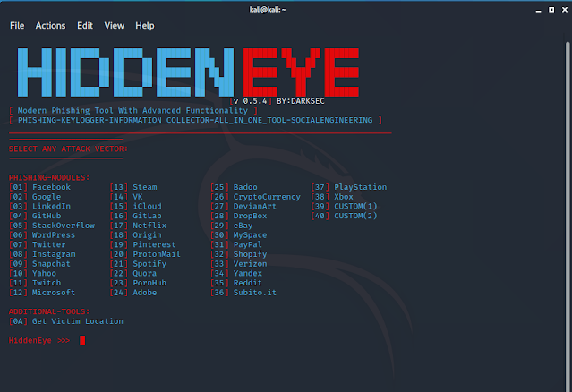Image resolution: width=572 pixels, height=392 pixels.
Task: Click the red cursor at HiddenEye prompt
Action: pos(82,340)
